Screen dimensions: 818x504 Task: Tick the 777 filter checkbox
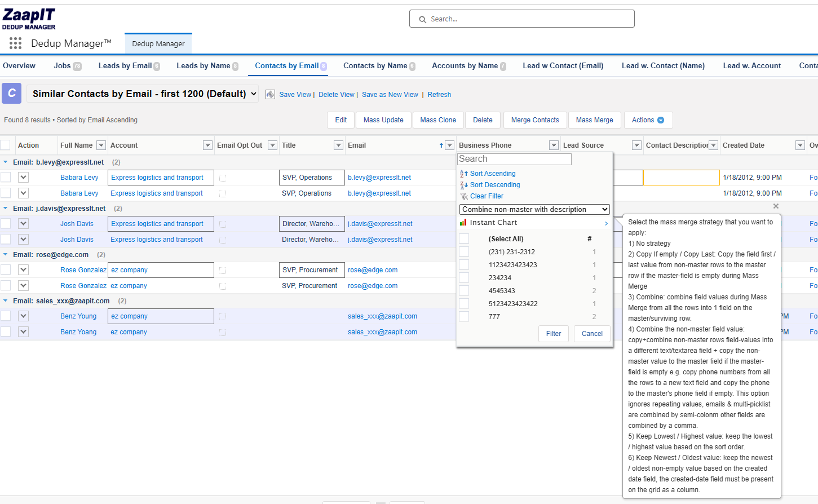464,316
